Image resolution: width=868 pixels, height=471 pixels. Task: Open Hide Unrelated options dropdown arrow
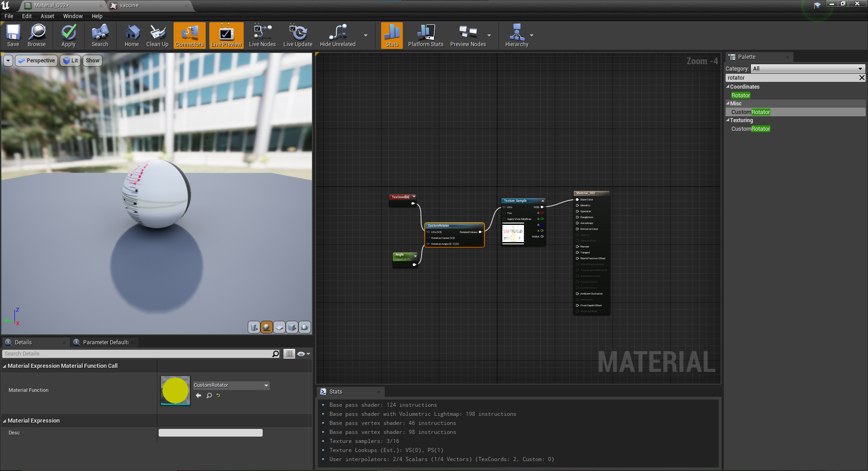coord(366,35)
